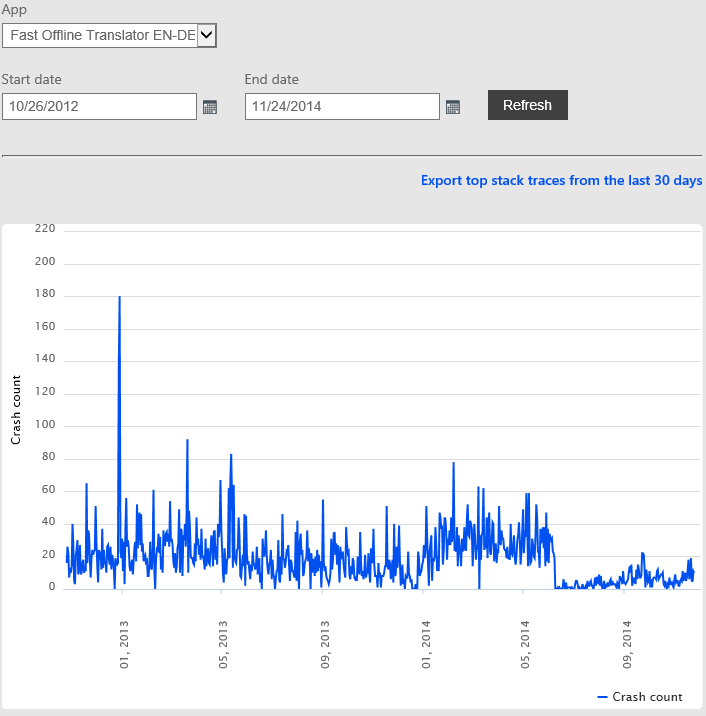Select the Crash count legend label
Screen dimensions: 706x716
pyautogui.click(x=647, y=697)
